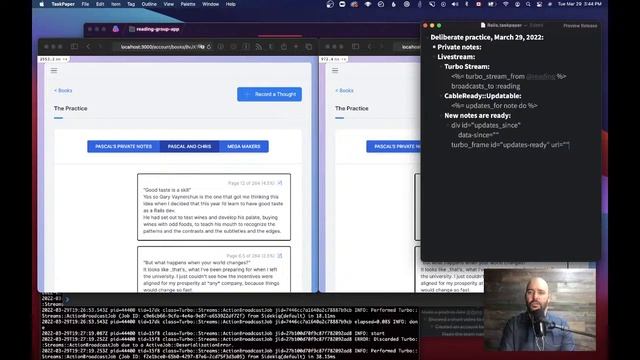
Task: Go back in the right Safari window
Action: (369, 47)
